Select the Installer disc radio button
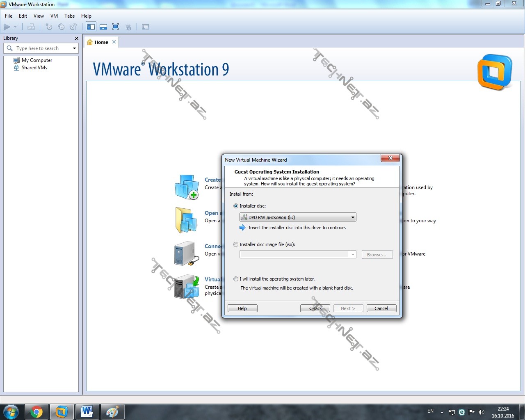This screenshot has height=420, width=525. [236, 206]
